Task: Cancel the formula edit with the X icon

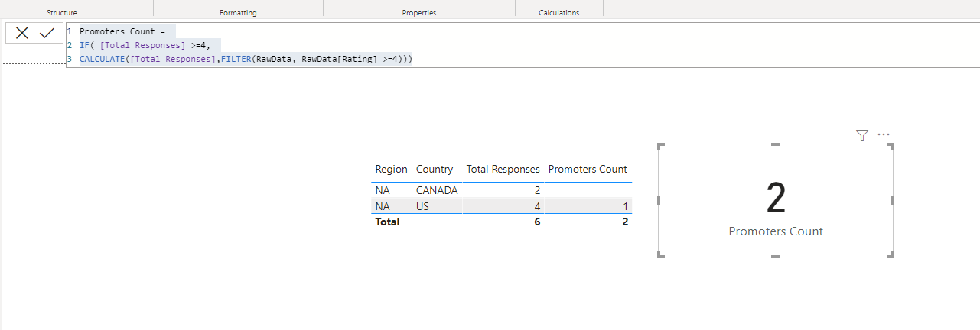Action: pos(22,33)
